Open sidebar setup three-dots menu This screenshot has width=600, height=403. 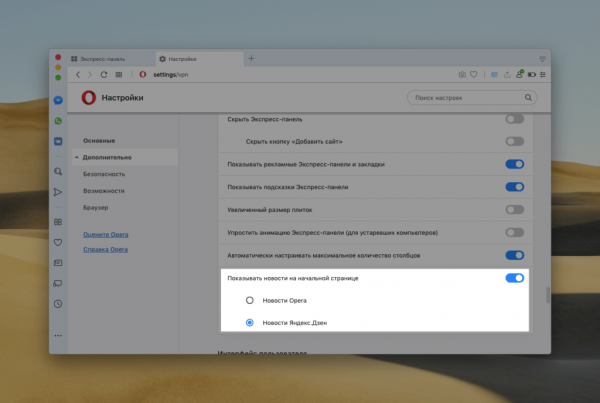point(58,336)
